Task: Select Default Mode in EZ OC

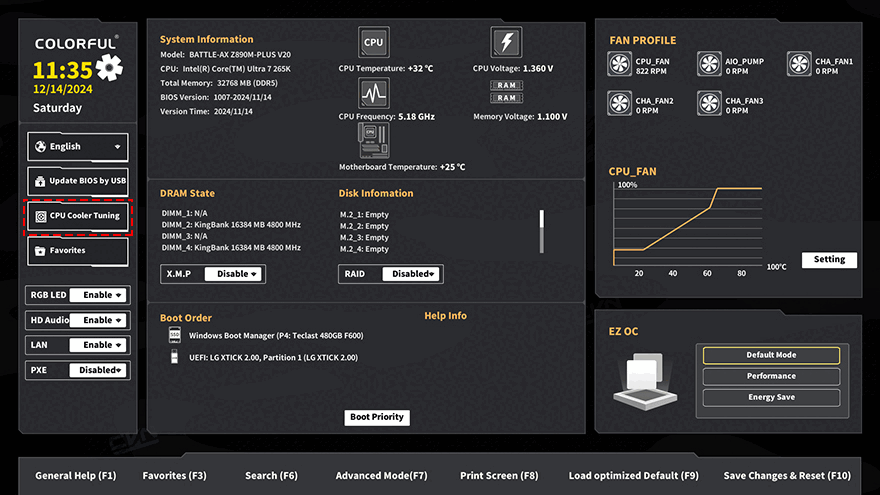Action: 771,355
